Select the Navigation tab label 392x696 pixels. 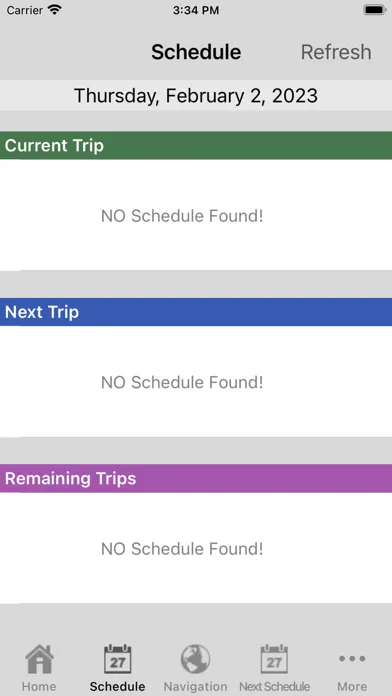coord(195,686)
